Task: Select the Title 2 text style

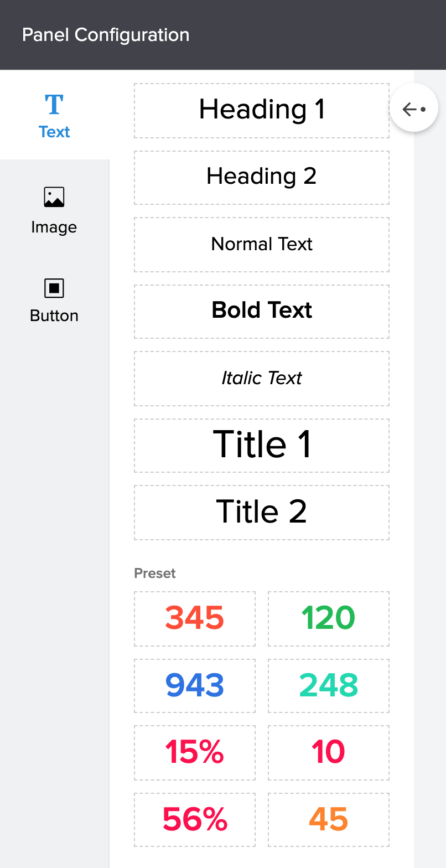Action: point(262,512)
